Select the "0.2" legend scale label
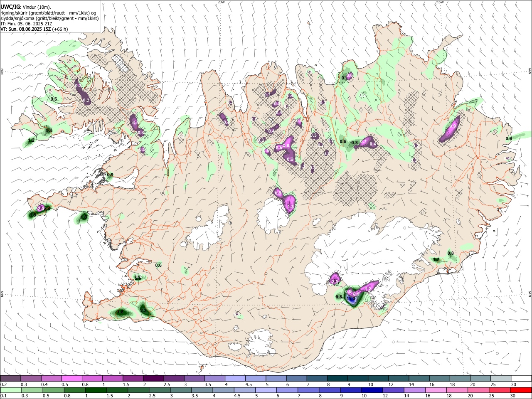532x399 pixels. point(3,384)
